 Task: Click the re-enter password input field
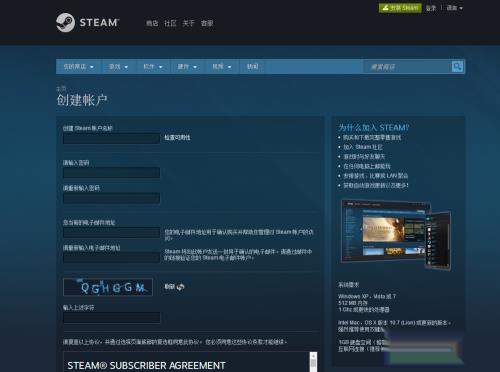point(111,198)
